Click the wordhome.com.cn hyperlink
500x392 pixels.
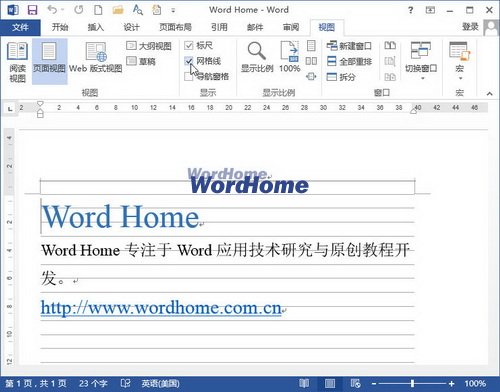pyautogui.click(x=161, y=308)
